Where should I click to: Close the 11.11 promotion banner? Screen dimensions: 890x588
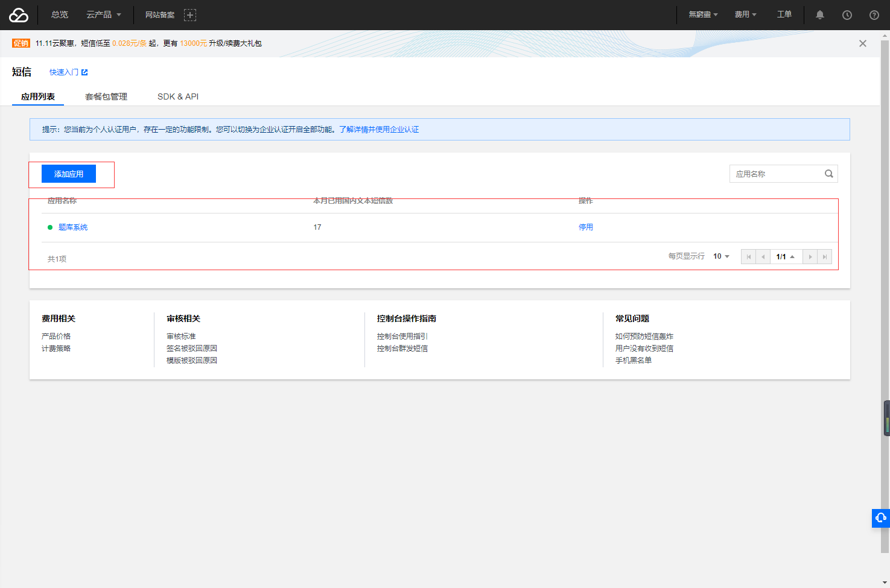click(863, 43)
